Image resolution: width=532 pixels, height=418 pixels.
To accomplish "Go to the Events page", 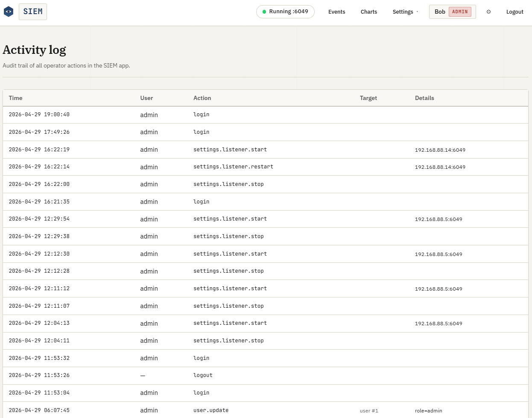I will (336, 12).
